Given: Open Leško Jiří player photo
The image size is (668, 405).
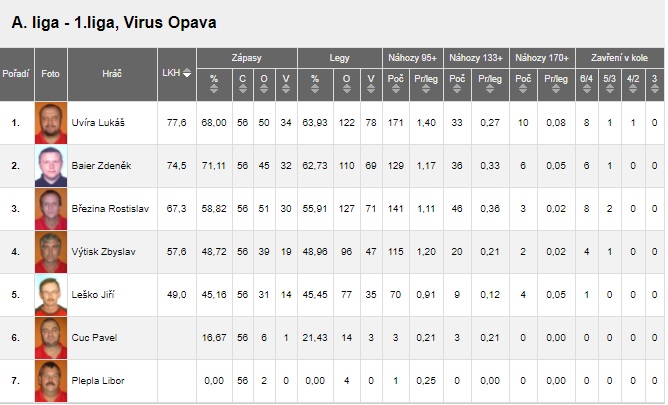Looking at the screenshot, I should [51, 295].
